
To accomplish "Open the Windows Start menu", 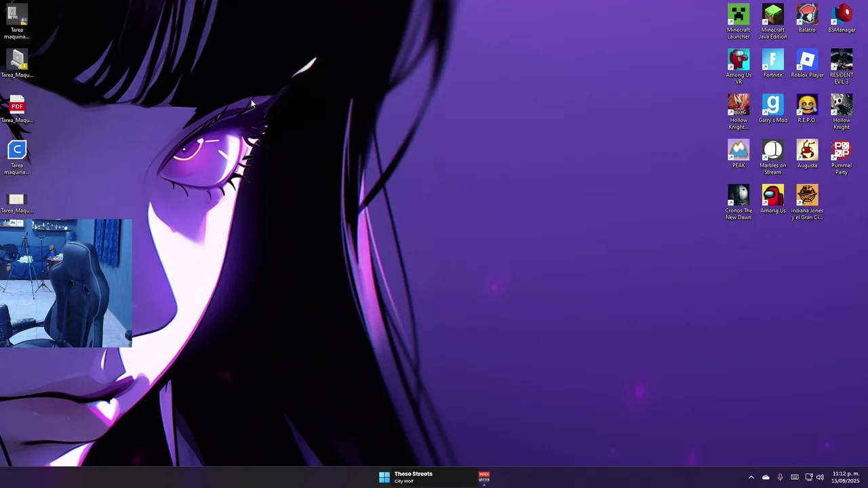I will point(384,477).
